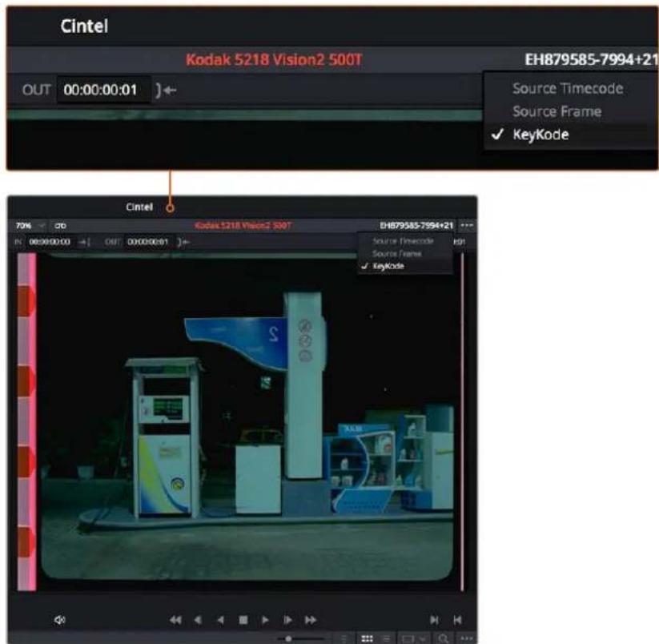The width and height of the screenshot is (659, 644).
Task: Click the enlarged Cintel header title
Action: [84, 26]
